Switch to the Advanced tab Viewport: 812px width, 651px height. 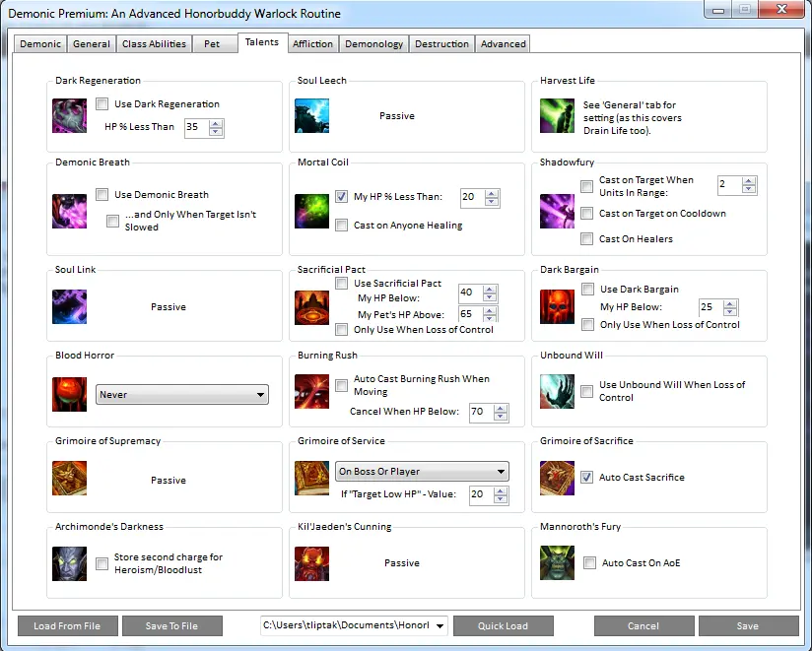[503, 44]
